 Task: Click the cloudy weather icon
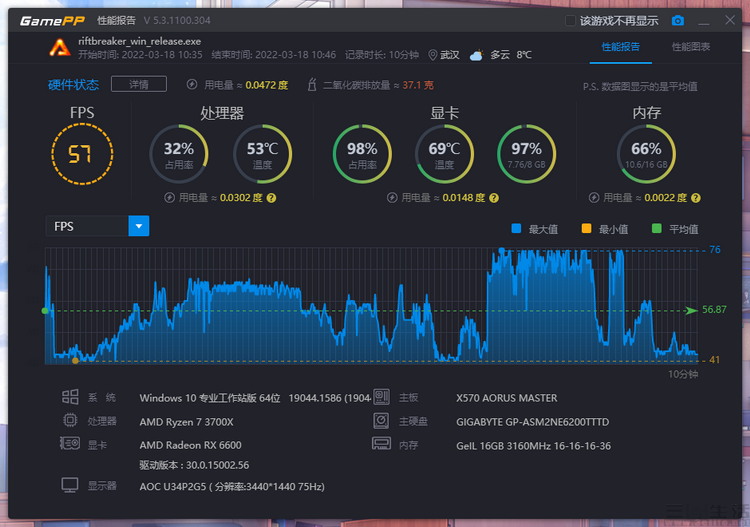click(476, 55)
